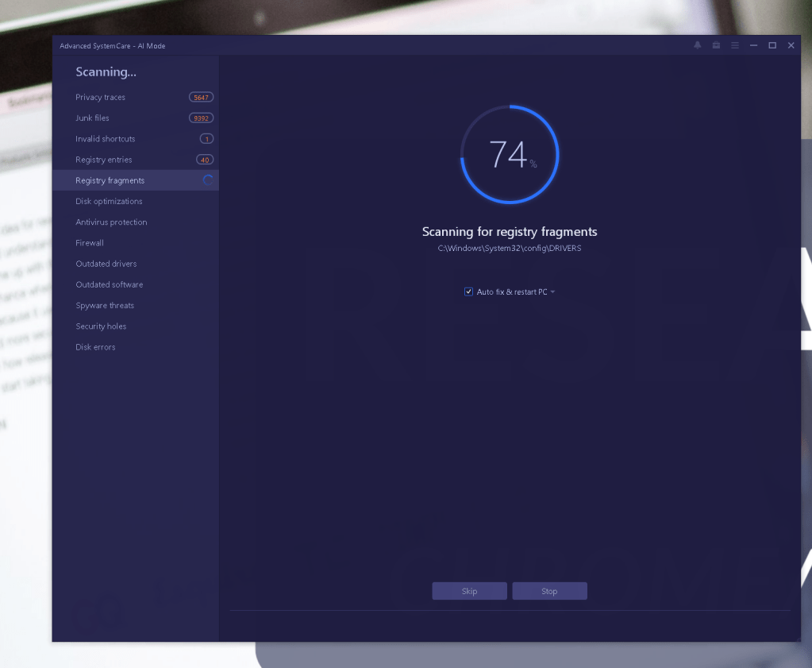Uncheck Auto fix & restart PC checkbox
This screenshot has width=812, height=668.
point(468,292)
